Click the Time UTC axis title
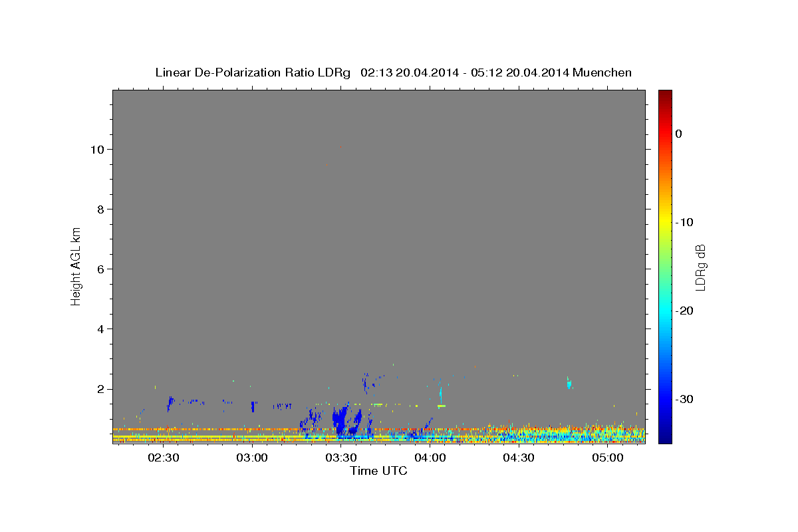Screen dimensions: 798x532 pyautogui.click(x=378, y=471)
